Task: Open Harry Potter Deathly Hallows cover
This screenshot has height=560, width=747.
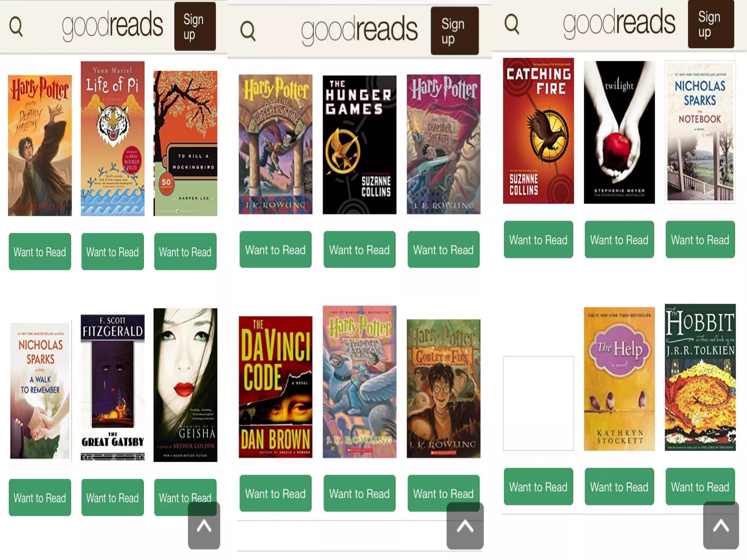Action: pos(40,145)
